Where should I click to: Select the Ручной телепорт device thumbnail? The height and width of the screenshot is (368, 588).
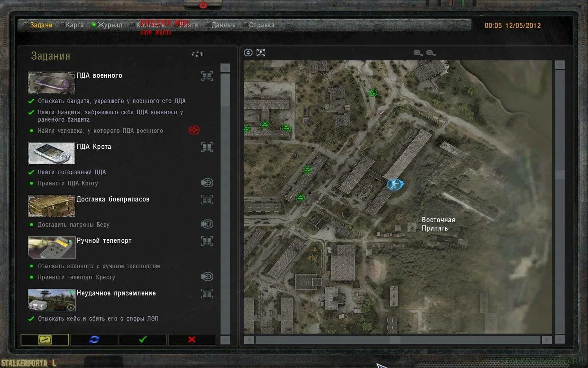pyautogui.click(x=51, y=247)
